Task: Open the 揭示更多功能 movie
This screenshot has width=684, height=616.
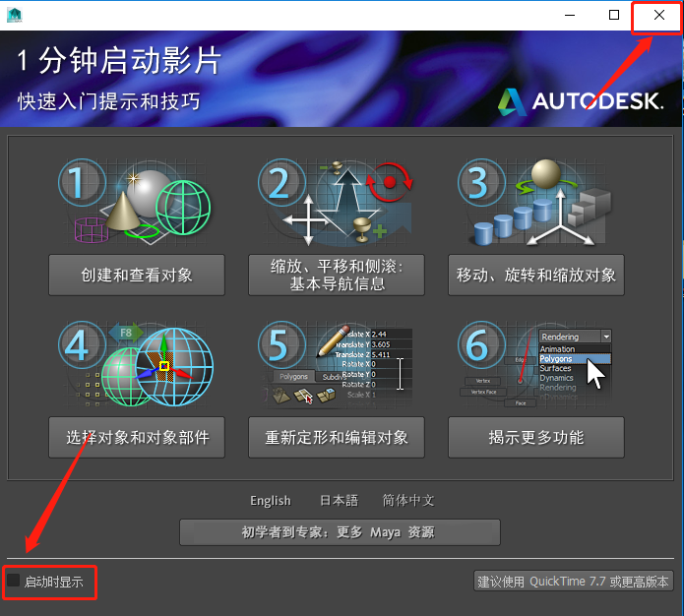Action: pyautogui.click(x=536, y=438)
